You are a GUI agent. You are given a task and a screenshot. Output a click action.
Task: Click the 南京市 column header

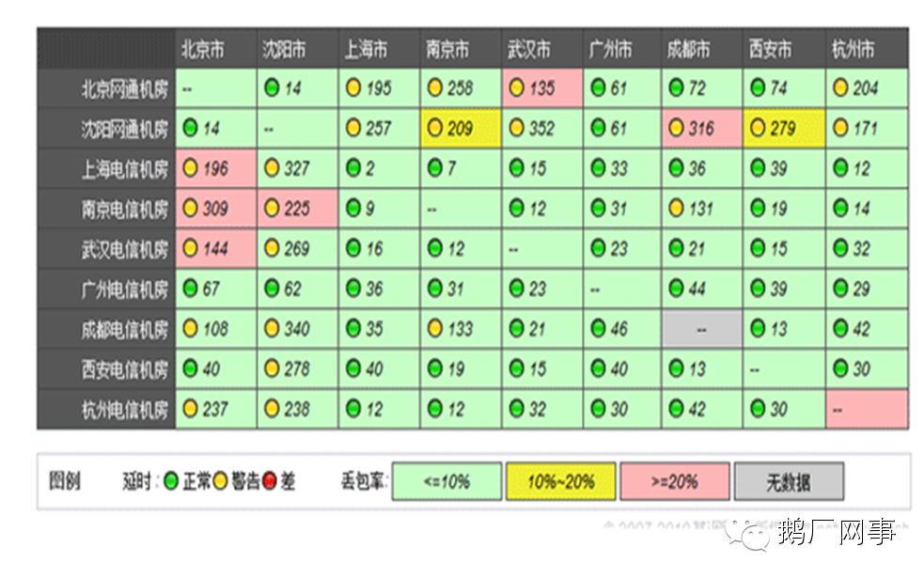[x=461, y=48]
